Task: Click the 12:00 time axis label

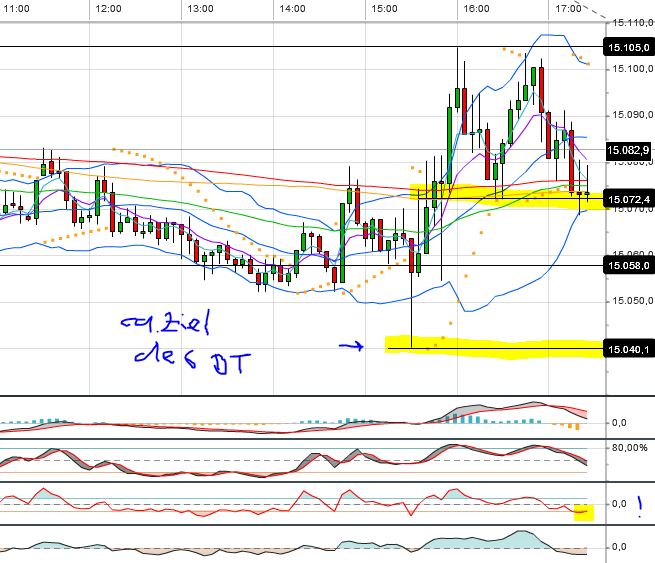Action: pos(108,8)
